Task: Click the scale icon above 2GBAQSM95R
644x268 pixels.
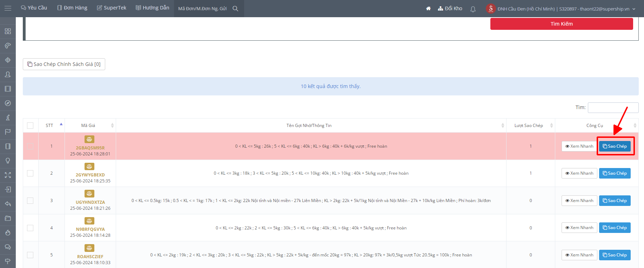Action: click(x=89, y=139)
